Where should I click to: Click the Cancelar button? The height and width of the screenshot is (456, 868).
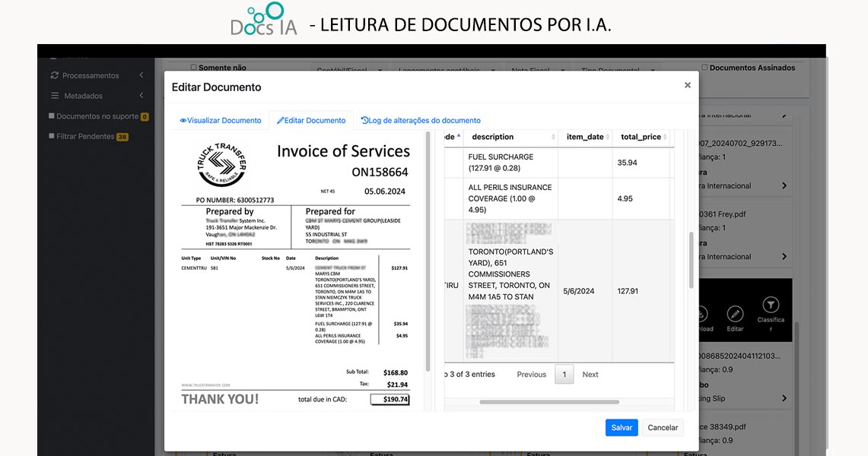tap(662, 427)
